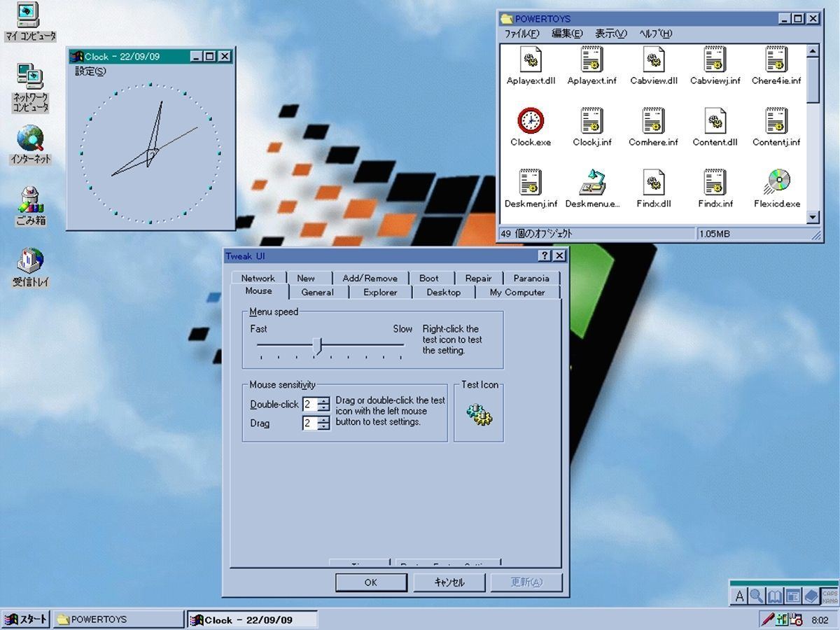This screenshot has height=630, width=840.
Task: Confirm Tweak UI with the OK button
Action: tap(371, 582)
